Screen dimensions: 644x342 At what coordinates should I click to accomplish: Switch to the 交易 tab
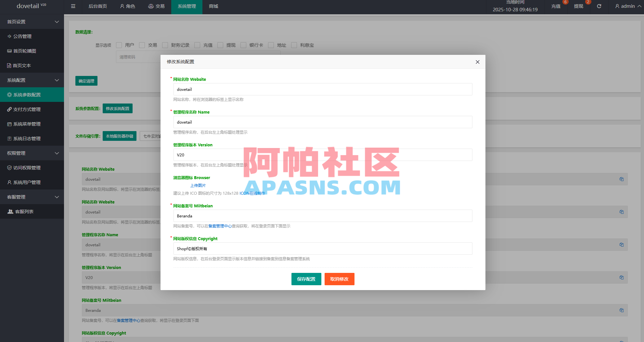click(156, 6)
